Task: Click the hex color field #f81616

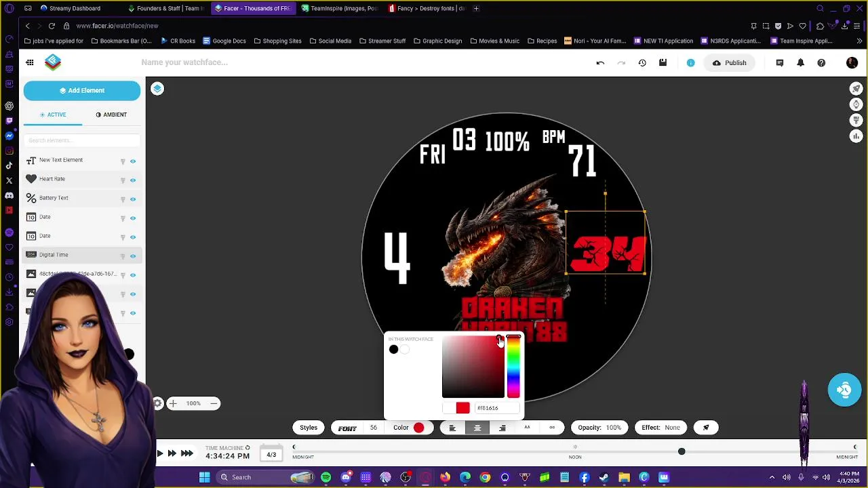Action: [497, 408]
